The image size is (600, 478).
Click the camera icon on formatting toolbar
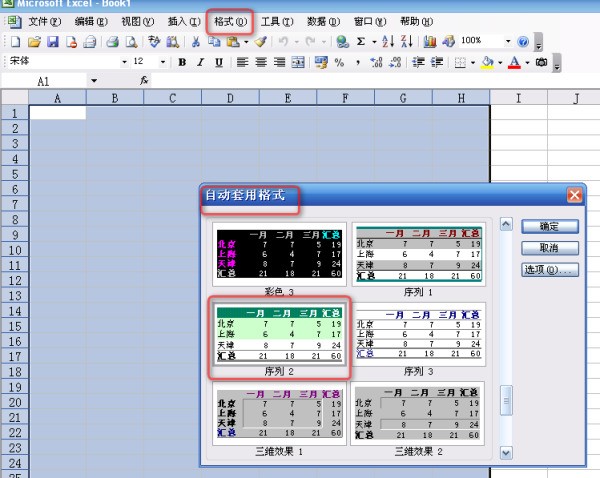coord(541,62)
